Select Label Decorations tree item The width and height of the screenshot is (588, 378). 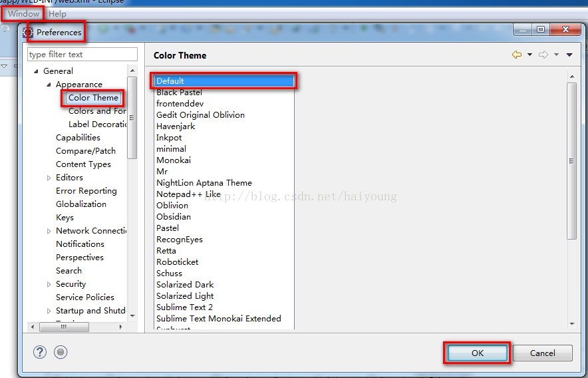click(98, 124)
